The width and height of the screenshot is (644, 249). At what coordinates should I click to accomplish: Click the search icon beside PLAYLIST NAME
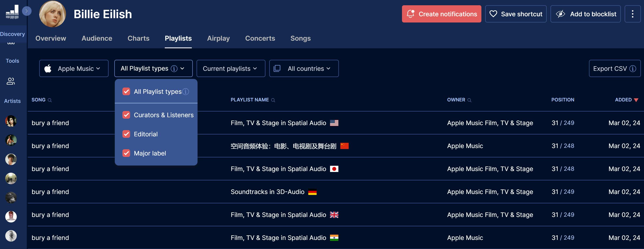click(273, 100)
